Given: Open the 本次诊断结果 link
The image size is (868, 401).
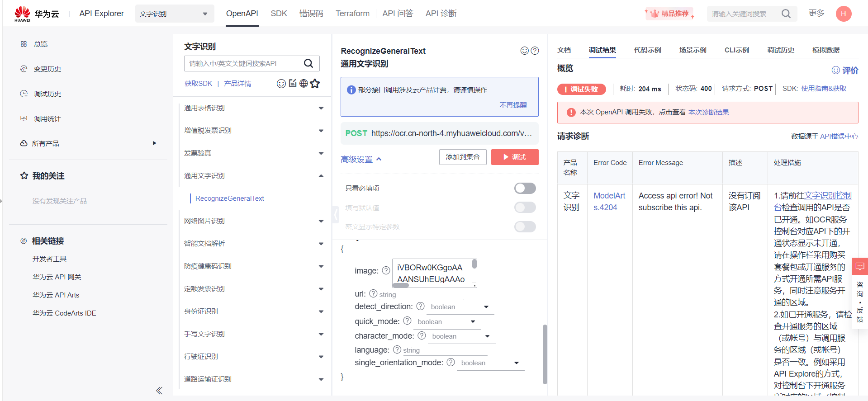Looking at the screenshot, I should click(708, 112).
